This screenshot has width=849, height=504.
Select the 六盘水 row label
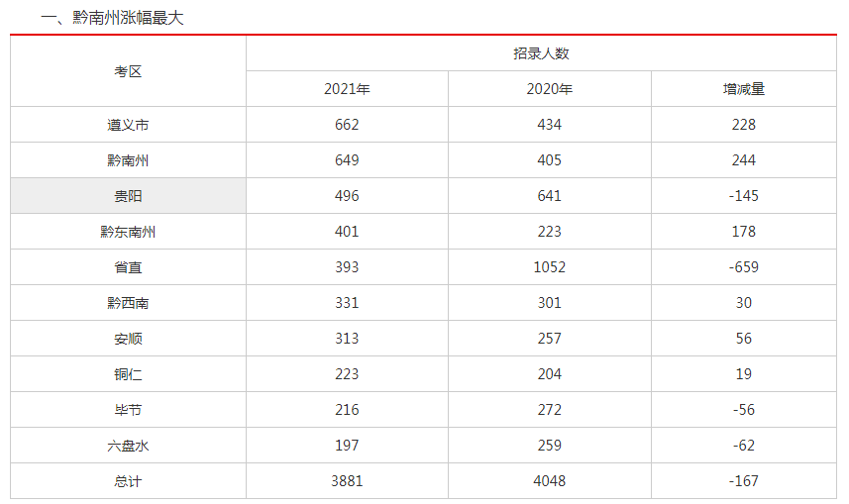click(x=128, y=446)
